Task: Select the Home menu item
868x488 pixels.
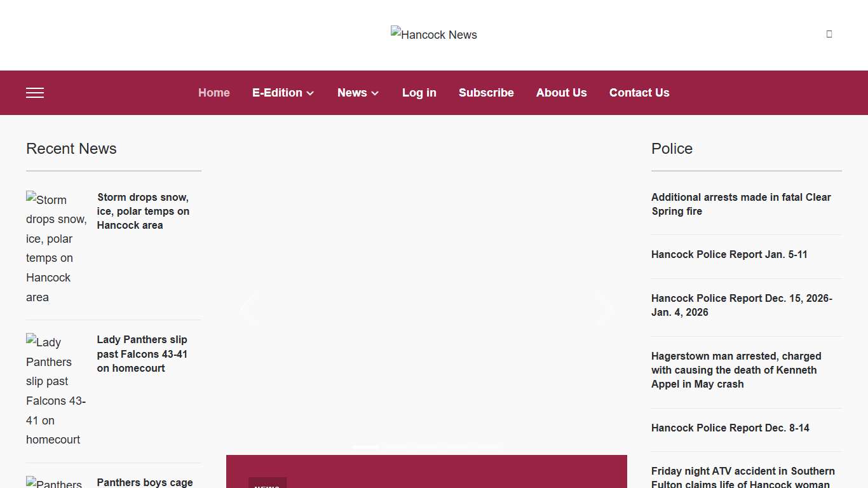Action: coord(214,93)
